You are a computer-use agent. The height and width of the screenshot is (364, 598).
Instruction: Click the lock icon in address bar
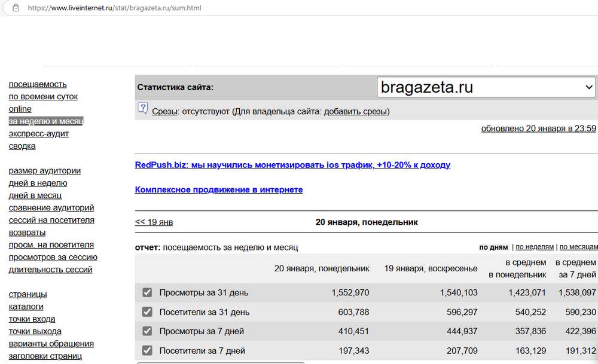[15, 8]
